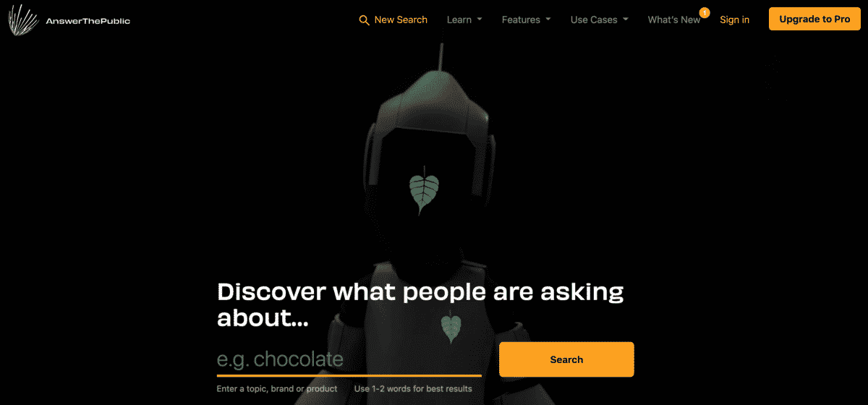
Task: Select the Use Cases menu item
Action: click(x=599, y=20)
